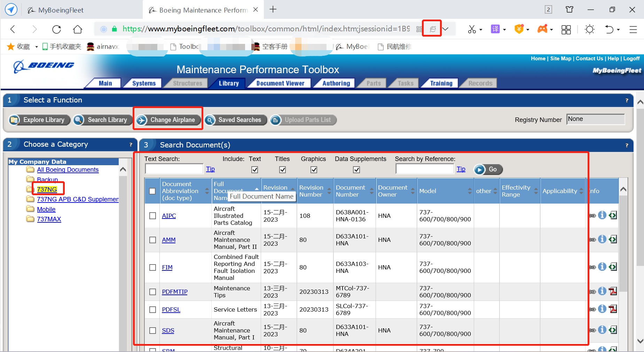Sort by Effectivity Range column arrows

coord(536,191)
